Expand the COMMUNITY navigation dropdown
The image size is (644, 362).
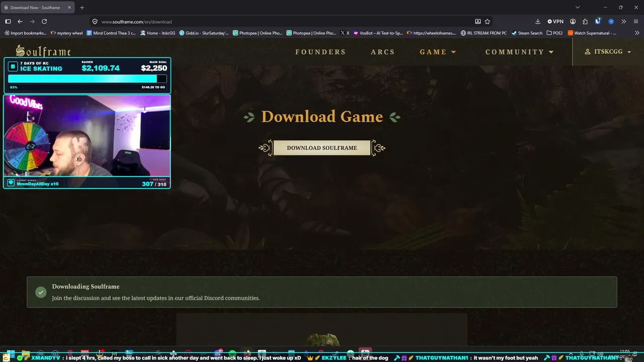[x=519, y=52]
